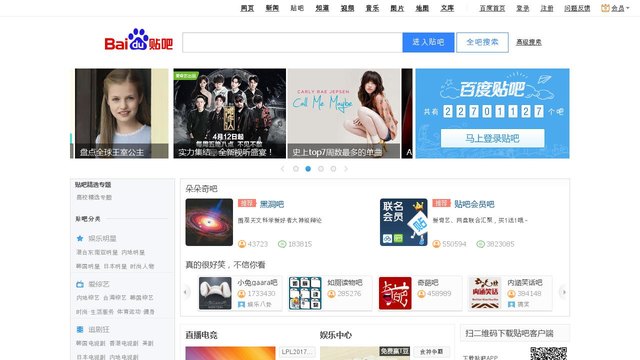Click the category tag icon beside 搞笑
640x360 pixels.
[x=511, y=304]
